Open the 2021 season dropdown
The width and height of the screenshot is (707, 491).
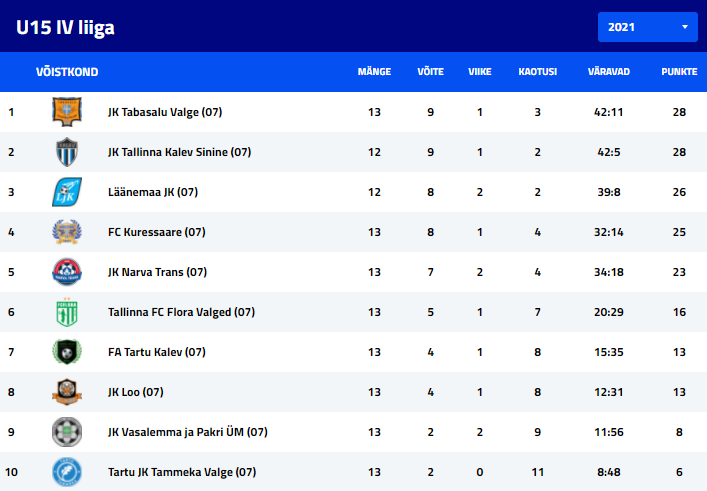click(647, 27)
